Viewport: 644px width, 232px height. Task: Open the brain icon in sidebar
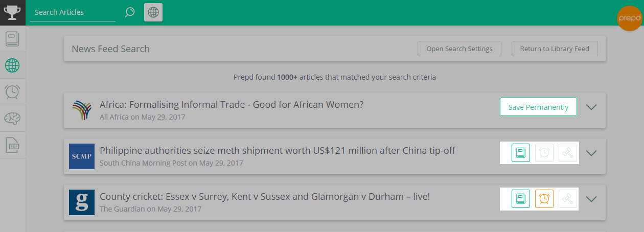[x=12, y=119]
